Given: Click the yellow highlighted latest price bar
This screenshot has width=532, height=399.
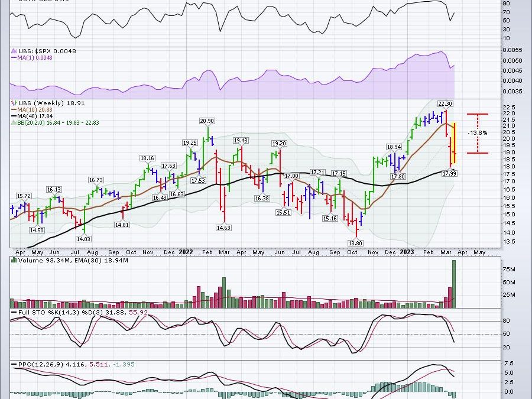Looking at the screenshot, I should pyautogui.click(x=454, y=143).
